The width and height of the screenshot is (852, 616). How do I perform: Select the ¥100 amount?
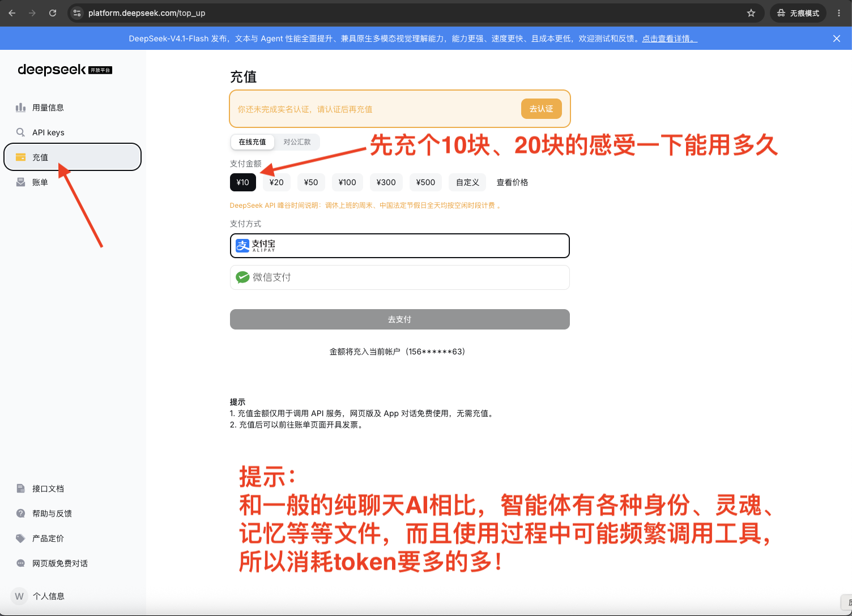(x=347, y=182)
